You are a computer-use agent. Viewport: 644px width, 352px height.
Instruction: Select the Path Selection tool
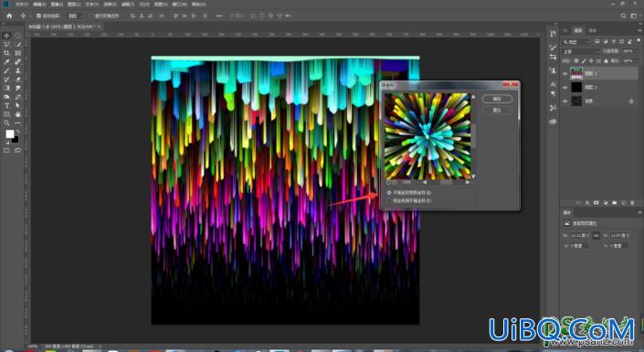click(x=18, y=106)
